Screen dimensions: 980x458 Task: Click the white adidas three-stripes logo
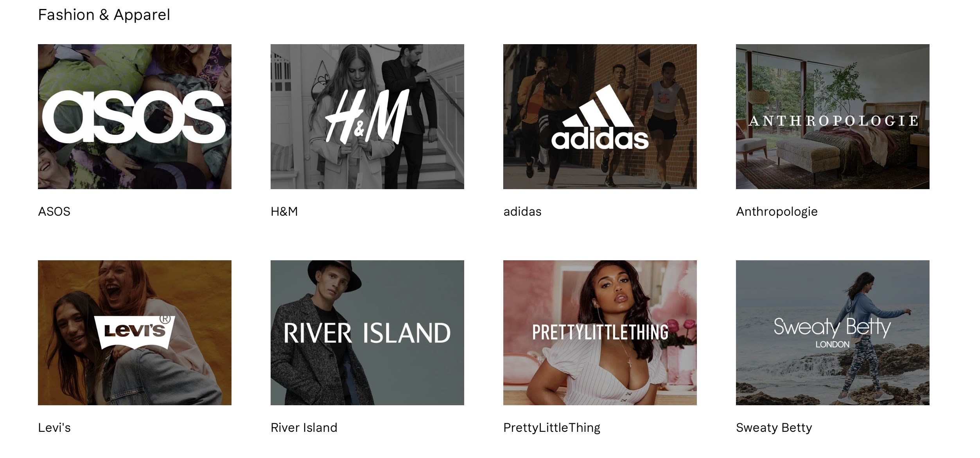point(600,117)
